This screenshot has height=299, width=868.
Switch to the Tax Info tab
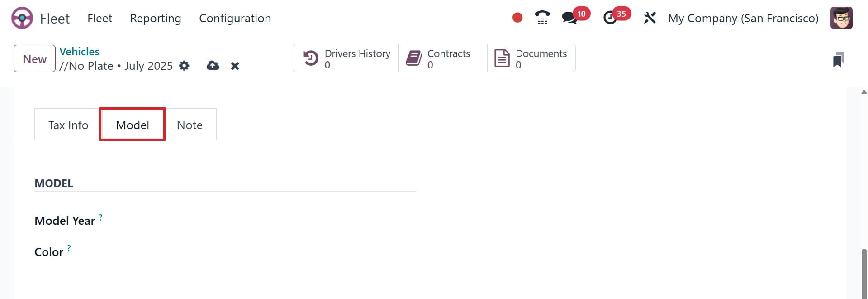tap(68, 125)
